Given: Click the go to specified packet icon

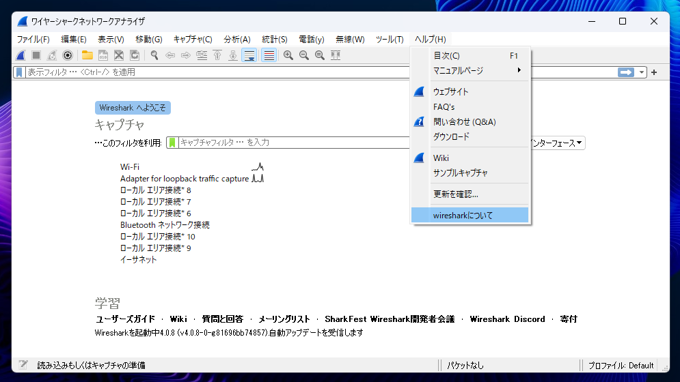Looking at the screenshot, I should (x=202, y=56).
